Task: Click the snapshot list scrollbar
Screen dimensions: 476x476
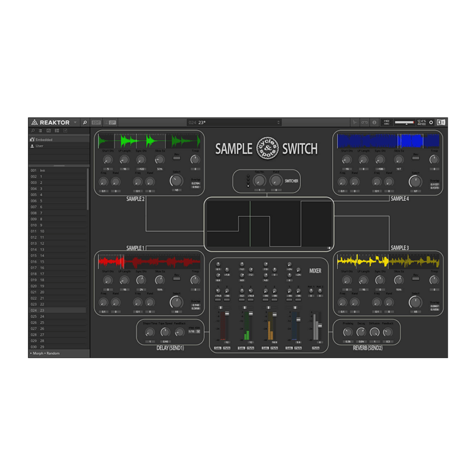Action: [88, 189]
